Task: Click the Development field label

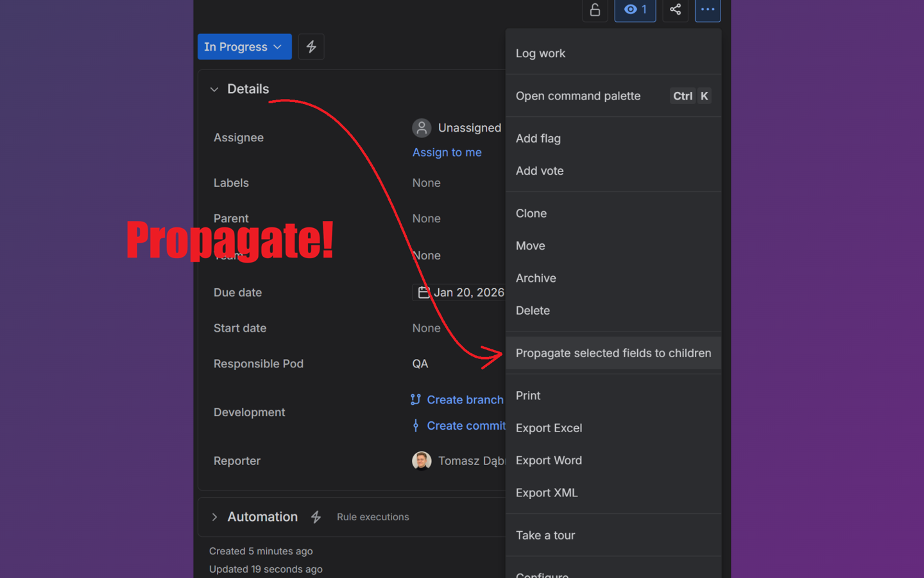Action: [250, 412]
